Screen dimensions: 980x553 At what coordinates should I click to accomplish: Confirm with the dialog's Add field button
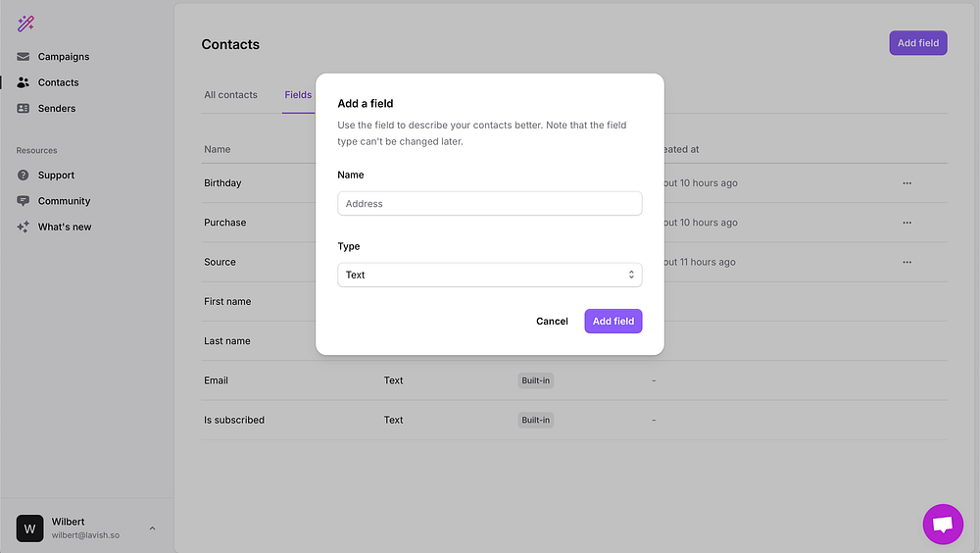click(612, 322)
